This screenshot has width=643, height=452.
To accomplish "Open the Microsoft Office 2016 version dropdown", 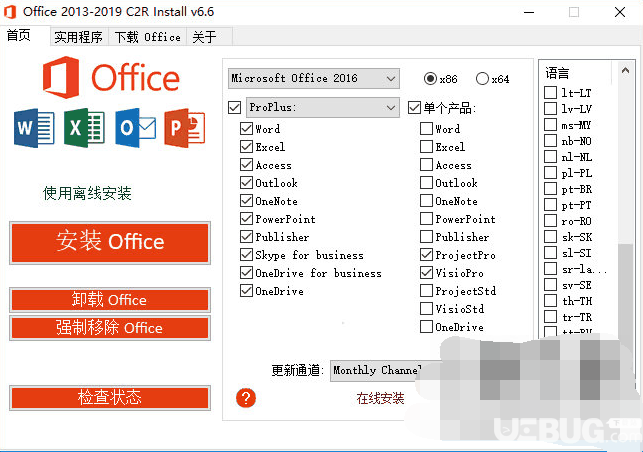I will point(314,78).
